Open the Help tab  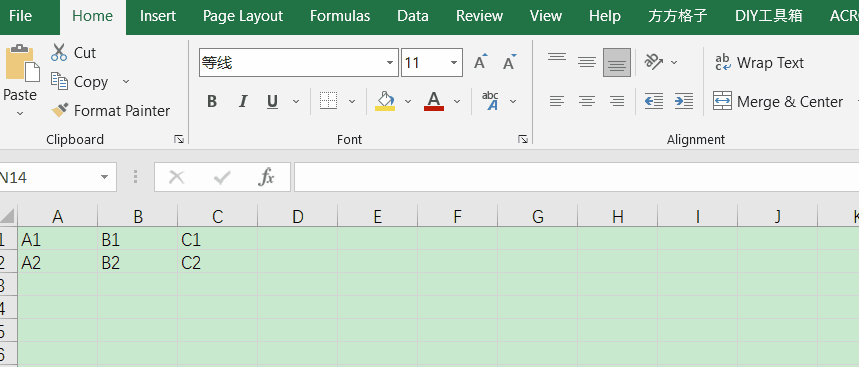click(605, 16)
